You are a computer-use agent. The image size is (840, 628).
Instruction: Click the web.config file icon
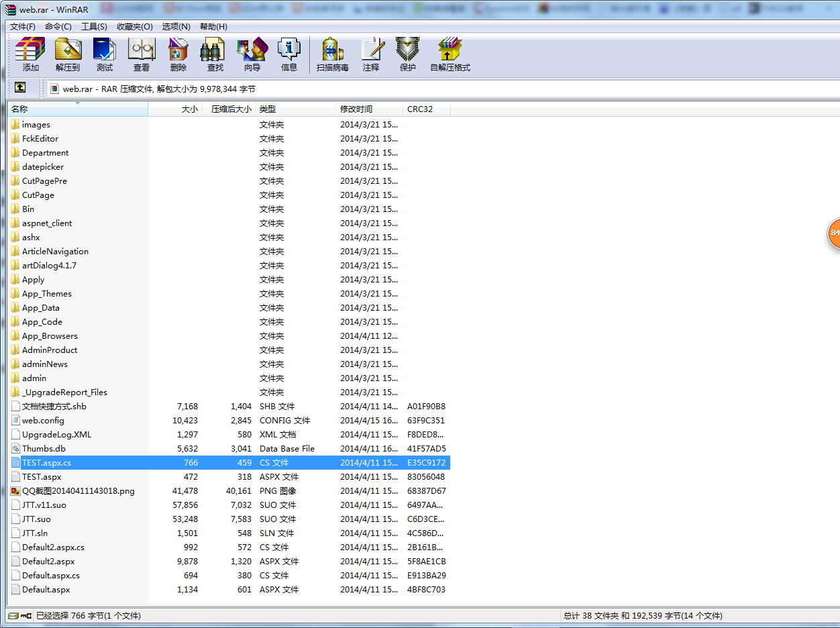point(15,420)
